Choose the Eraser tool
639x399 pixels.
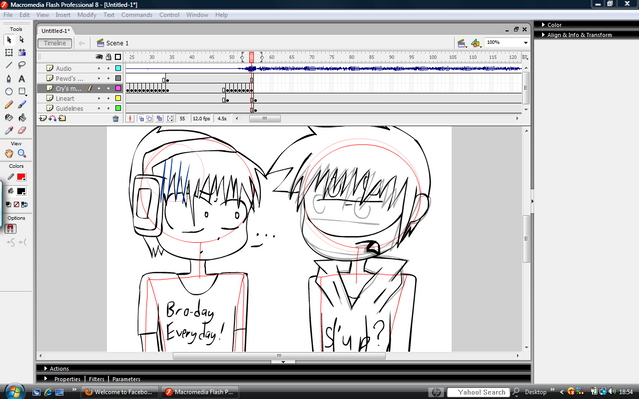point(22,130)
